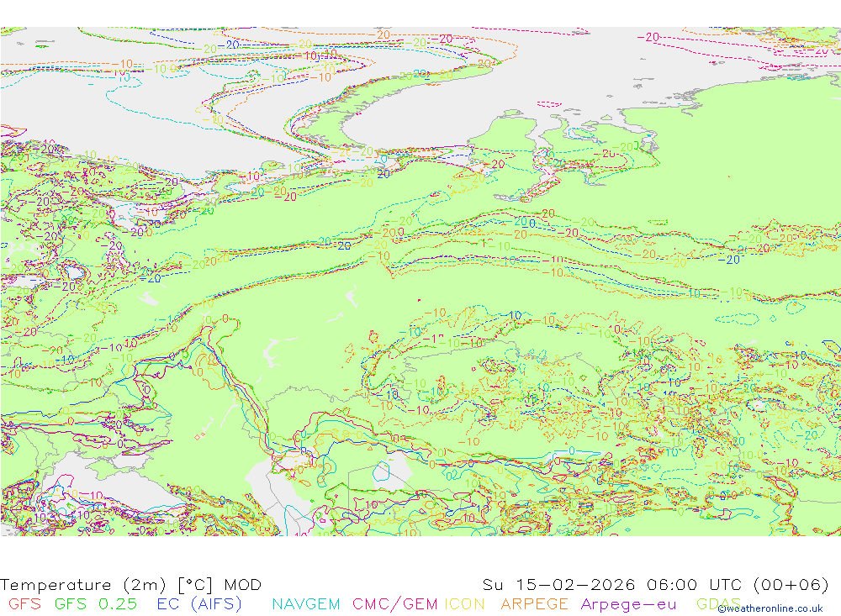Click the GDAS legend label
The height and width of the screenshot is (616, 841).
(718, 603)
